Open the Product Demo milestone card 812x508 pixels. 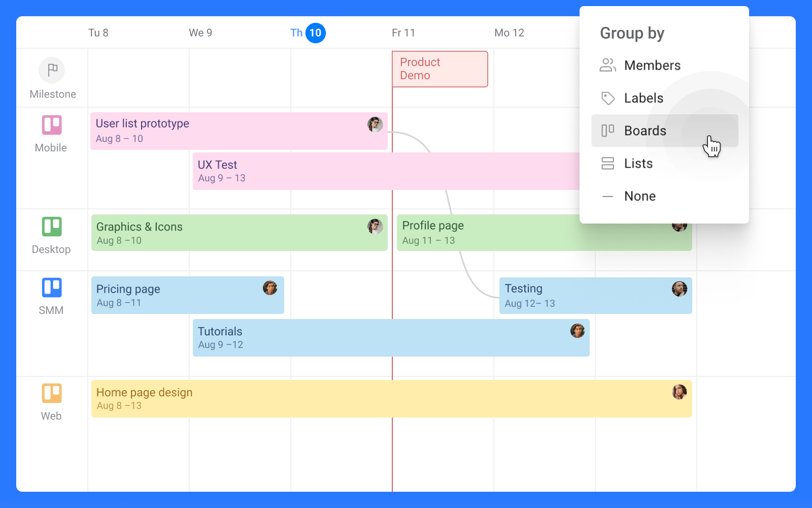click(x=439, y=69)
